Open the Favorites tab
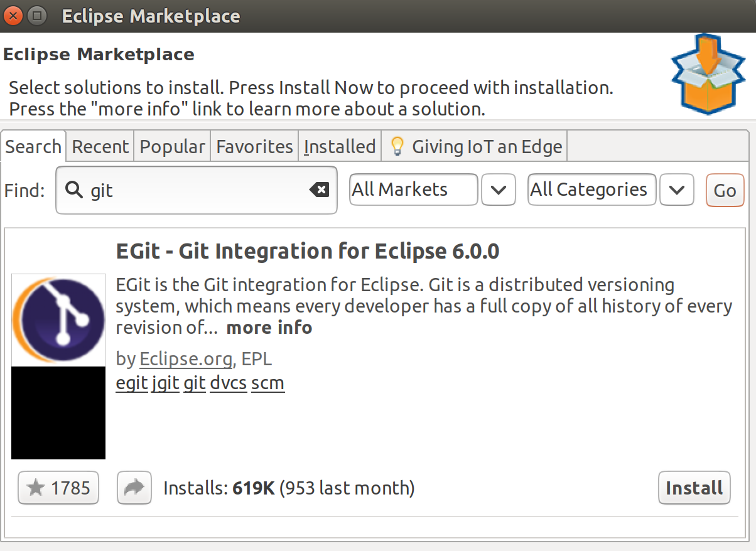 point(254,147)
